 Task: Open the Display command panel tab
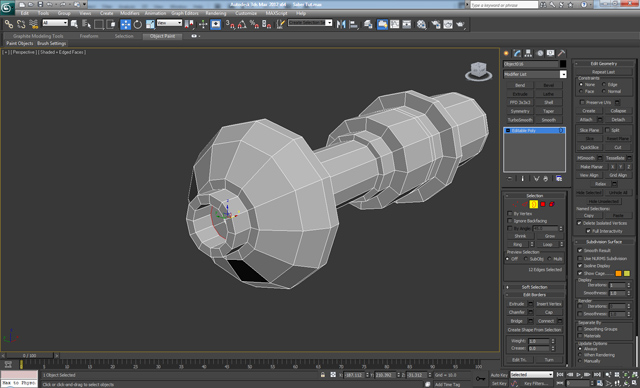[x=551, y=53]
